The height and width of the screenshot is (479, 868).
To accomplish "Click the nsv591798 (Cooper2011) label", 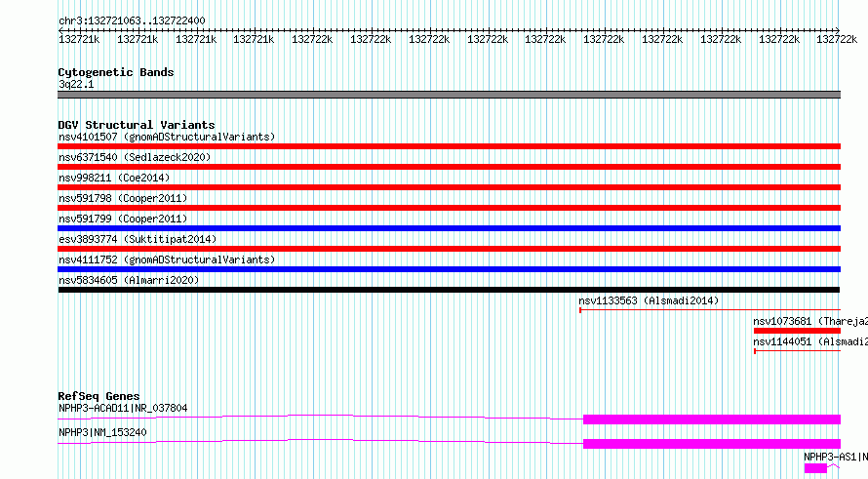I will [x=123, y=198].
